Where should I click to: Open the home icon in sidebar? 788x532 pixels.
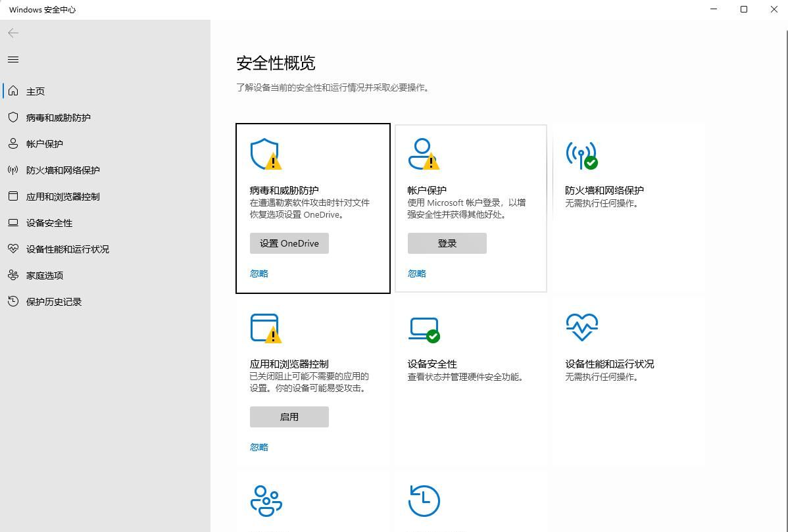[x=13, y=91]
